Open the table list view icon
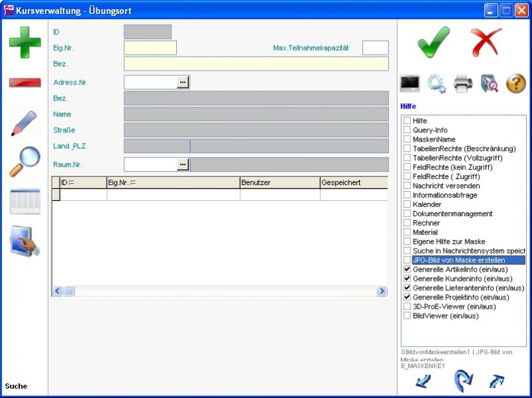Image resolution: width=532 pixels, height=398 pixels. pyautogui.click(x=25, y=201)
